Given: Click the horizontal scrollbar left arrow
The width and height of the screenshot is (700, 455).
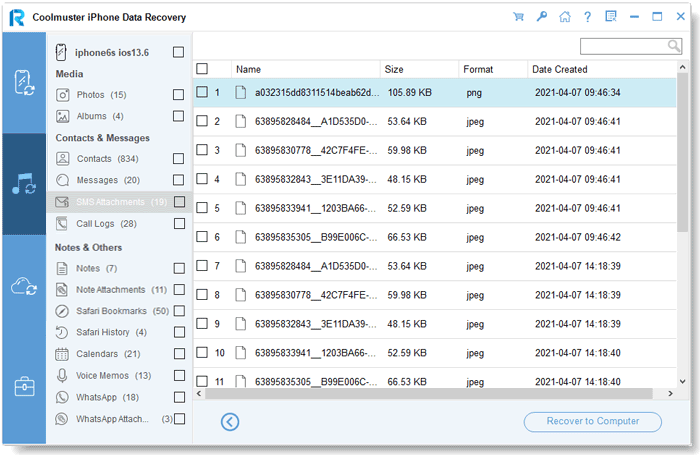Looking at the screenshot, I should point(199,393).
